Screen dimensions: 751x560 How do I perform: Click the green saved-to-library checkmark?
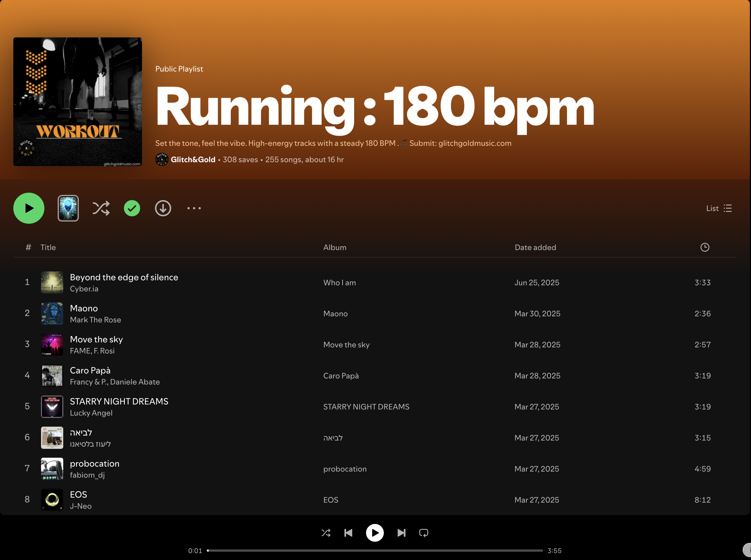pos(132,208)
